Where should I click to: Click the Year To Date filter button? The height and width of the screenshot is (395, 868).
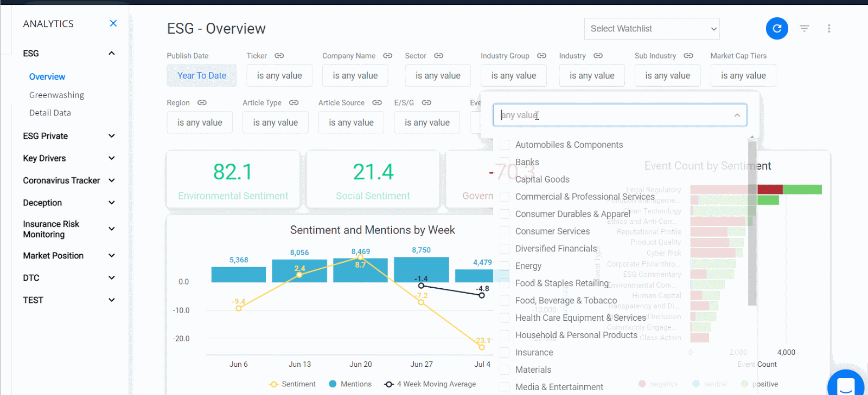(201, 76)
